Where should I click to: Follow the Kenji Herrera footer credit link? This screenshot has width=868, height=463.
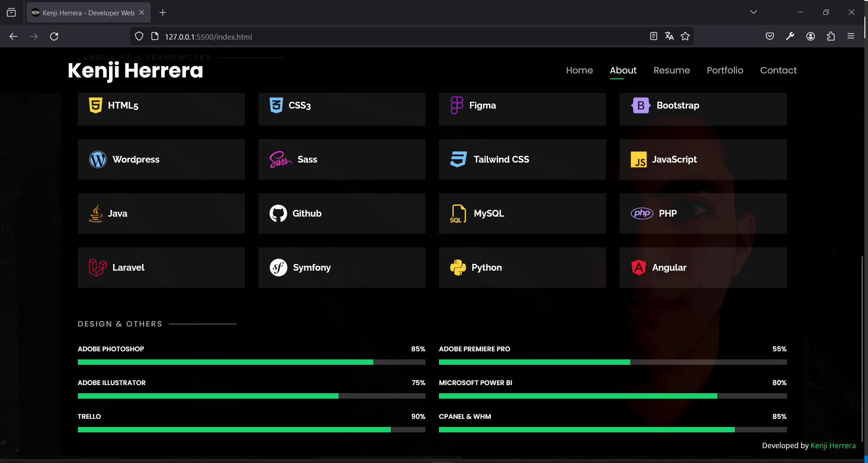[833, 445]
